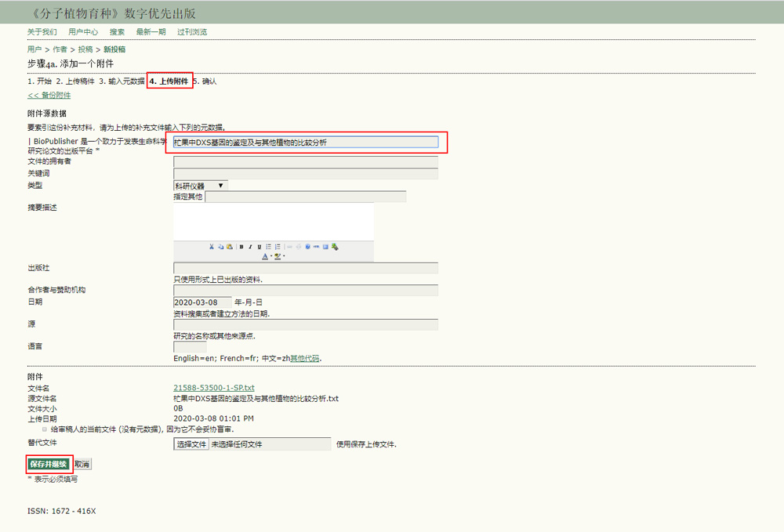Screen dimensions: 784x532
Task: Click the blue Help icon in editor toolbar
Action: tap(307, 247)
